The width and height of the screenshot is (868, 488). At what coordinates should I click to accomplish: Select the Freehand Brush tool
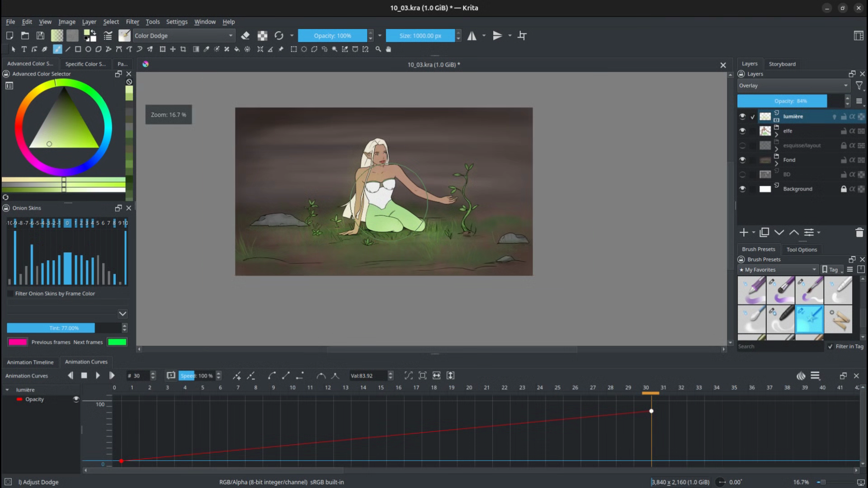[57, 49]
